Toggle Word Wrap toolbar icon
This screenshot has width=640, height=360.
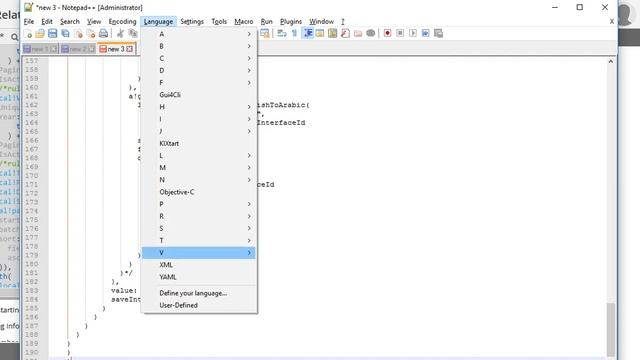point(282,33)
